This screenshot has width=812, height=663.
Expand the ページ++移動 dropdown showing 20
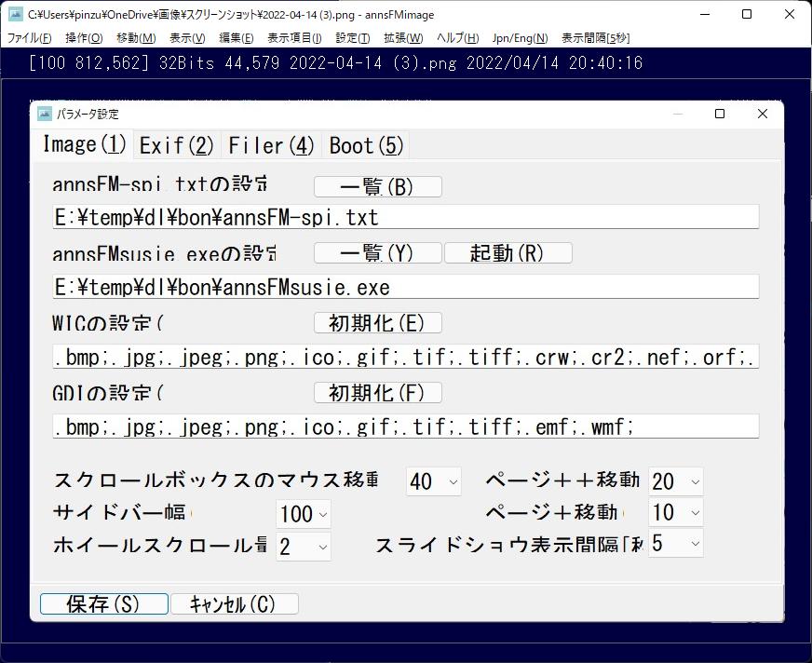coord(676,481)
